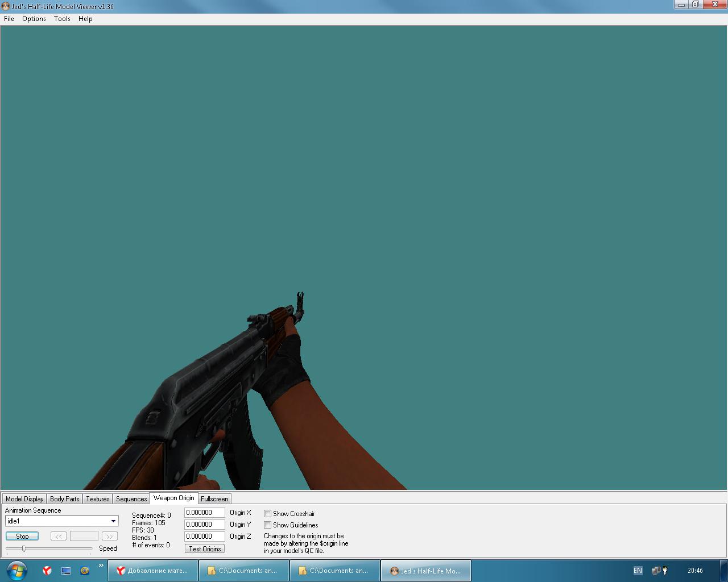Open the Mail.ru agent quick launch icon
Image resolution: width=728 pixels, height=582 pixels.
(x=85, y=571)
